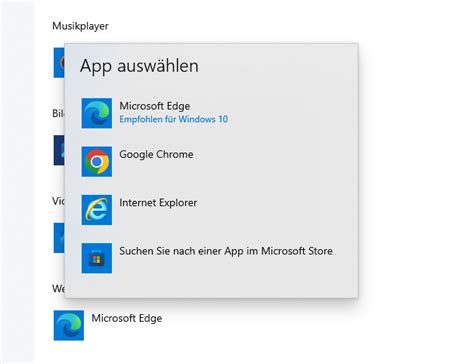This screenshot has height=364, width=474.
Task: Choose the Google Chrome icon
Action: (x=97, y=161)
